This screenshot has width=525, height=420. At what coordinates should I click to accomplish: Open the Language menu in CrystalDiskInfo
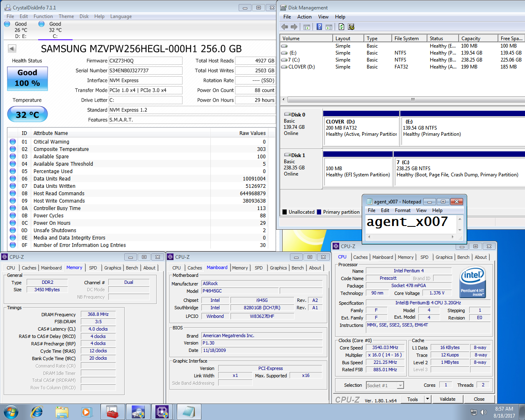[x=121, y=16]
